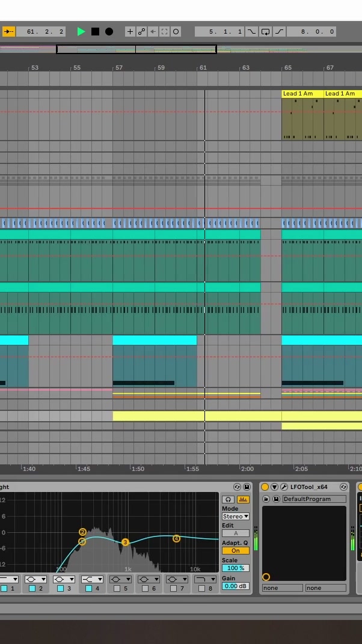Disable EQ band 3 checkbox

coord(60,589)
